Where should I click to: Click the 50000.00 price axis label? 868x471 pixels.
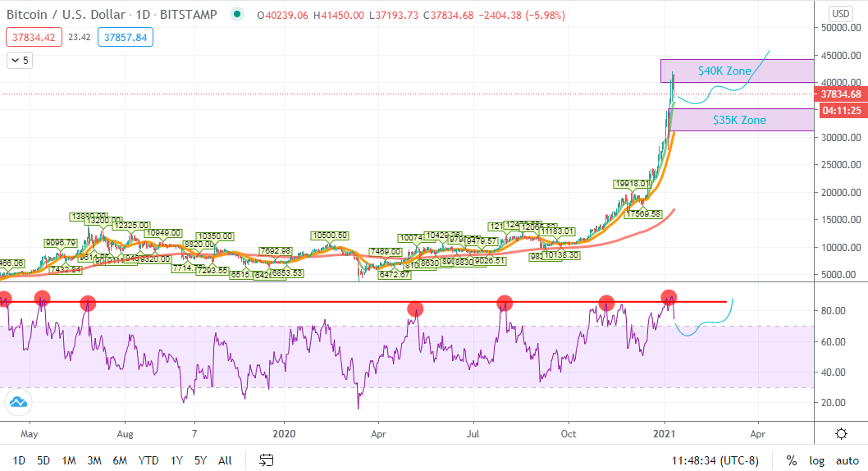click(x=841, y=28)
